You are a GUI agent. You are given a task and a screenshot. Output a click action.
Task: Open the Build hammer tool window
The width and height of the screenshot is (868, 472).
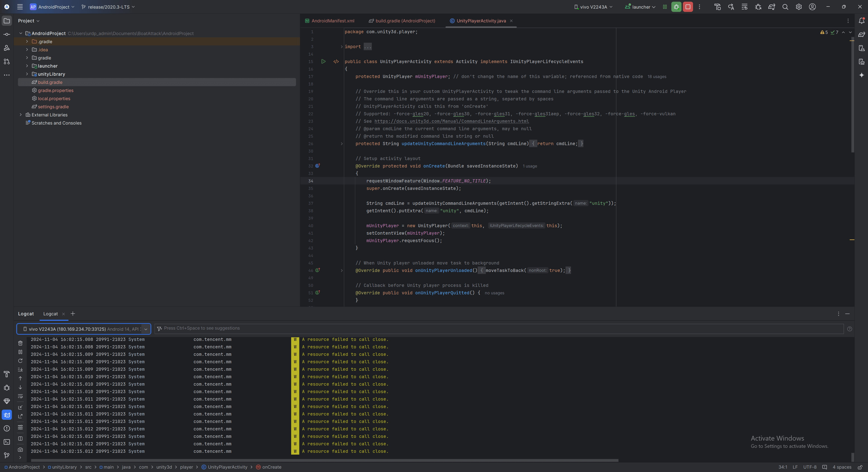click(x=7, y=374)
